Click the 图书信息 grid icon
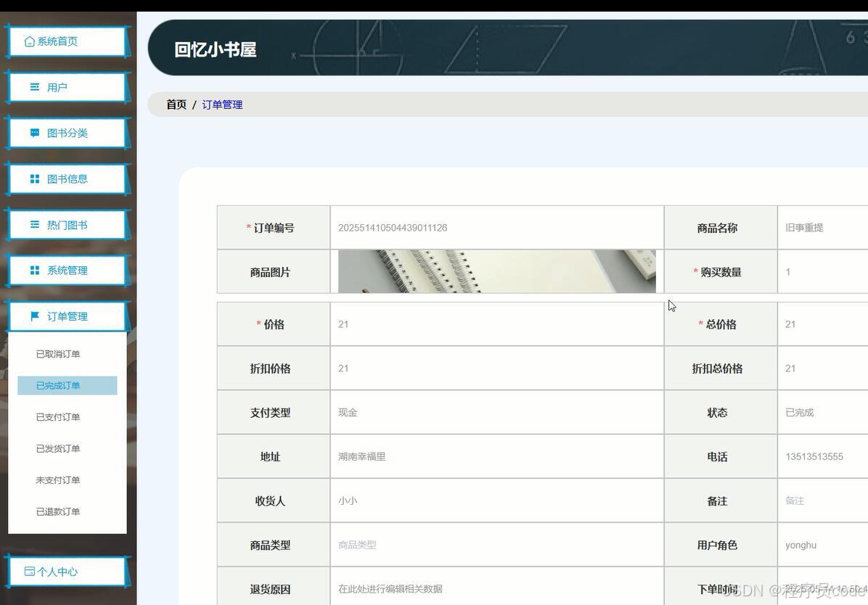Image resolution: width=868 pixels, height=605 pixels. click(34, 178)
